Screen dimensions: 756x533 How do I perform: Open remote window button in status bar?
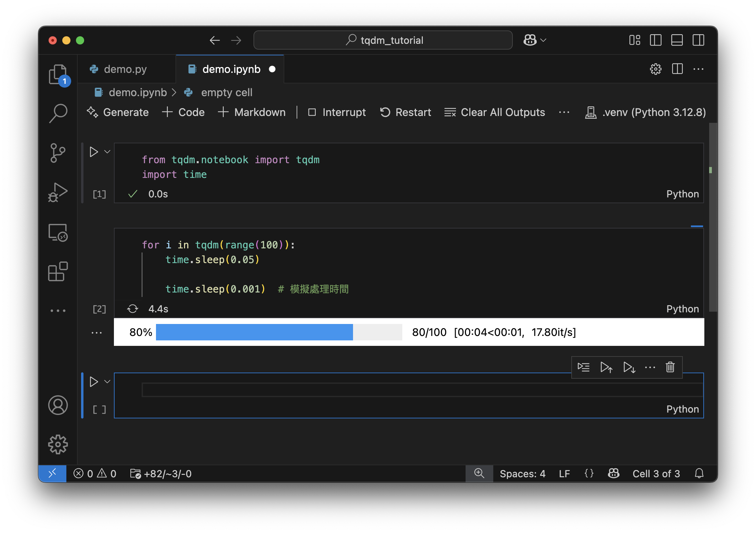point(52,473)
